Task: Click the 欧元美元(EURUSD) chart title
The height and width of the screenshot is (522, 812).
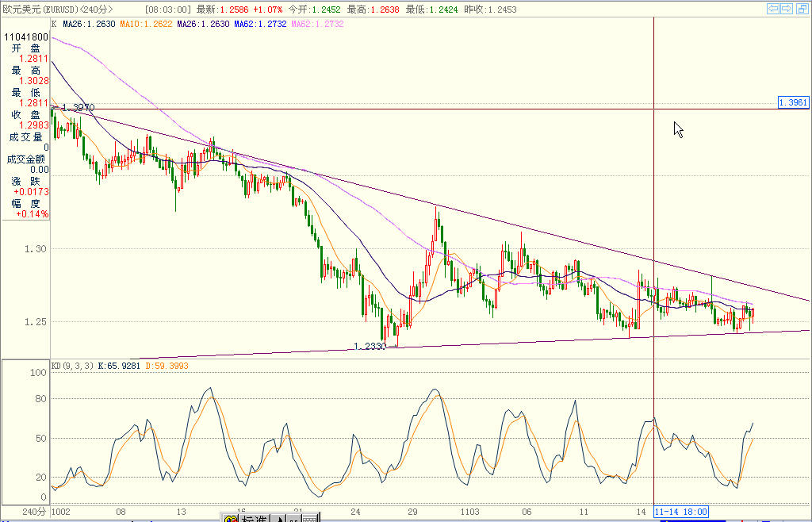Action: pyautogui.click(x=41, y=10)
